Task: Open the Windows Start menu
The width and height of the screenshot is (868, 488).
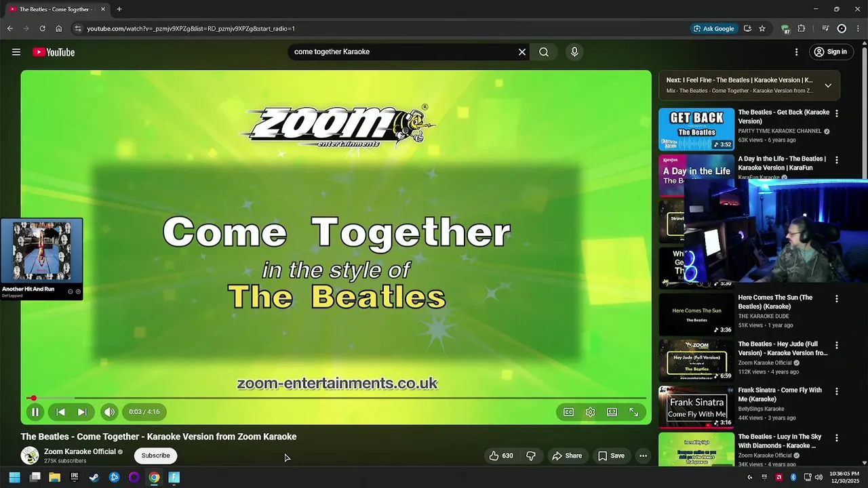Action: pos(14,477)
